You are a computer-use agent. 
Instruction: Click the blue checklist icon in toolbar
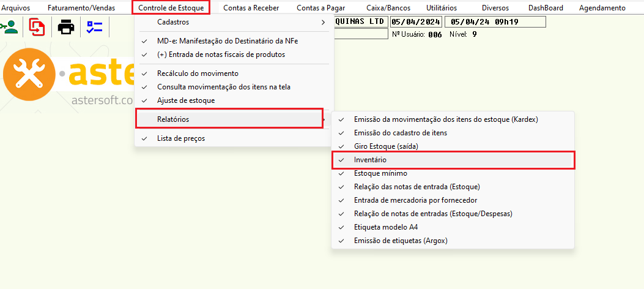pos(94,27)
